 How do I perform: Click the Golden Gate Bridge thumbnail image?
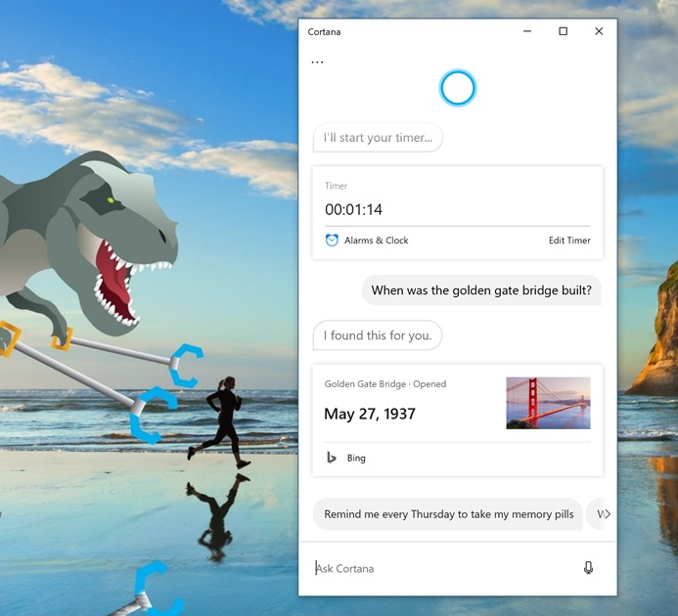click(548, 403)
